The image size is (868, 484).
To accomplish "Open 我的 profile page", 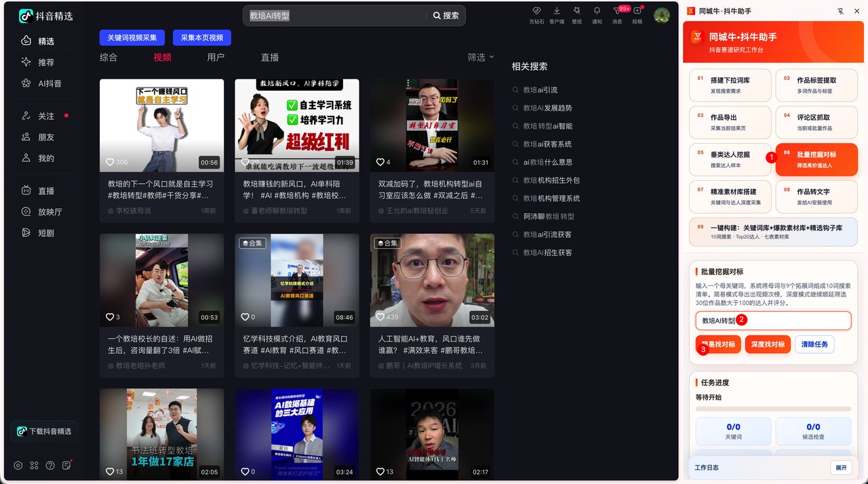I will click(x=46, y=158).
